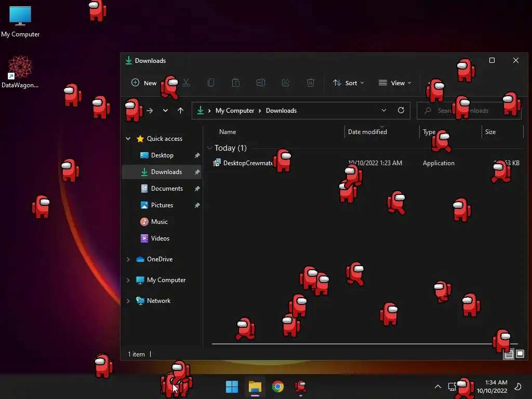Open the Windows Start menu
The image size is (532, 399).
pos(232,387)
